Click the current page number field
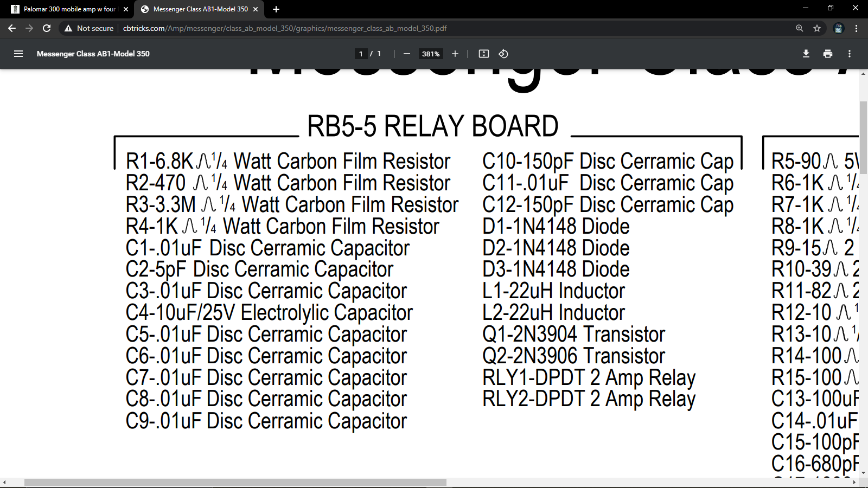 361,54
